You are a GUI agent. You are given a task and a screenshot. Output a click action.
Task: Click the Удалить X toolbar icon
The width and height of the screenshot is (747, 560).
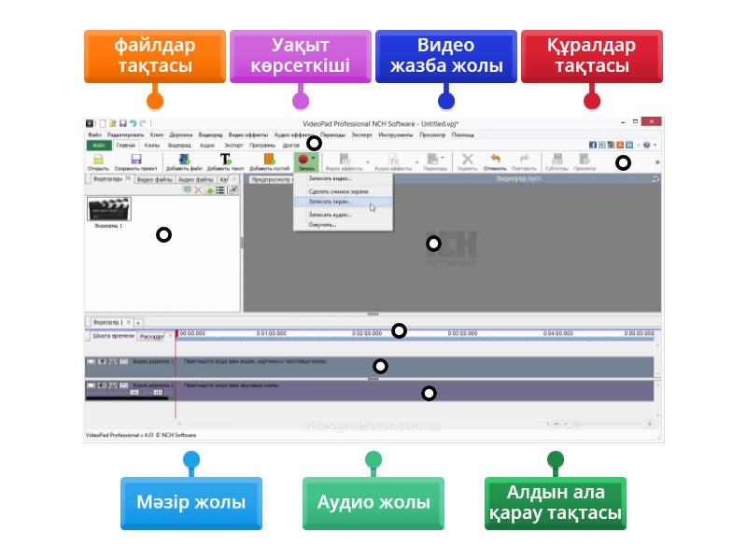[x=468, y=159]
